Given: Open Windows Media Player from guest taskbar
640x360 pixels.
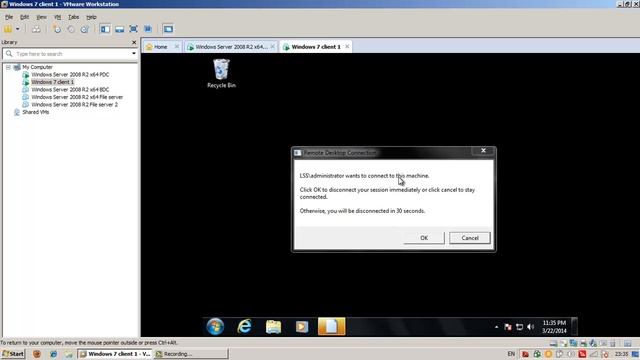Looking at the screenshot, I should pos(302,327).
